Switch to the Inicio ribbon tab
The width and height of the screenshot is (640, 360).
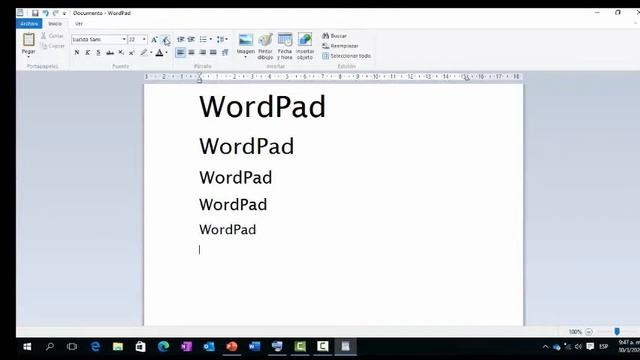55,24
